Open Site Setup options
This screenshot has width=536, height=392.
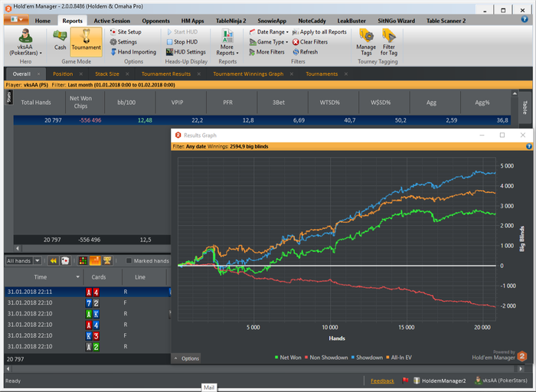tap(126, 32)
